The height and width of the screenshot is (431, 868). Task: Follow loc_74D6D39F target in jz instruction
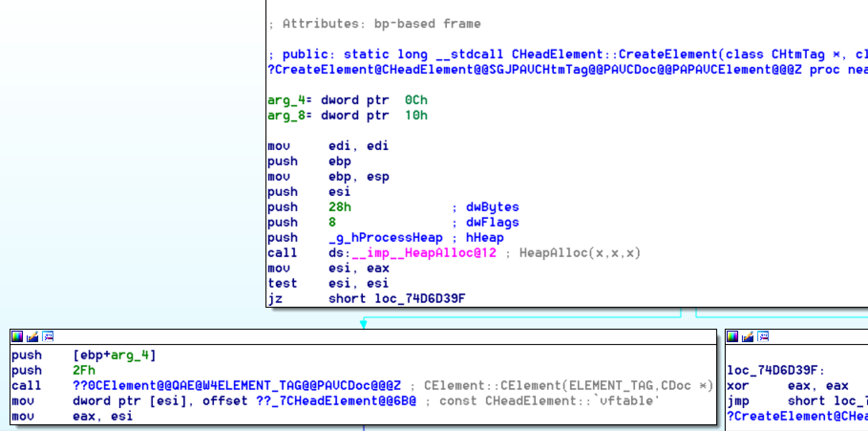tap(419, 299)
